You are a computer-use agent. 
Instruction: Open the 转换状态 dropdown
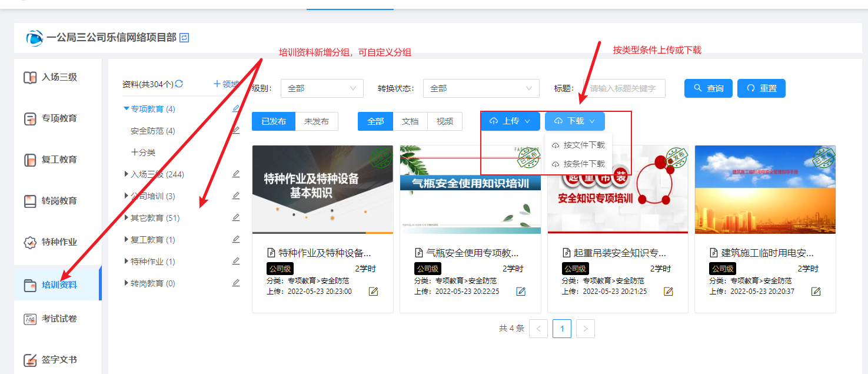pos(481,88)
